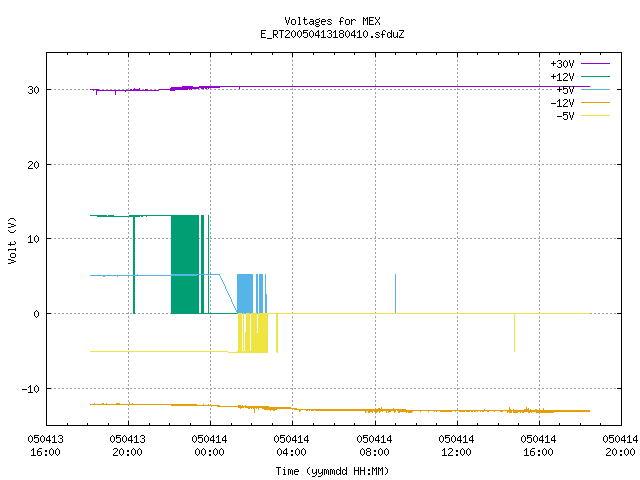Click the -5V legend label
Viewport: 640px width, 480px height.
(565, 116)
